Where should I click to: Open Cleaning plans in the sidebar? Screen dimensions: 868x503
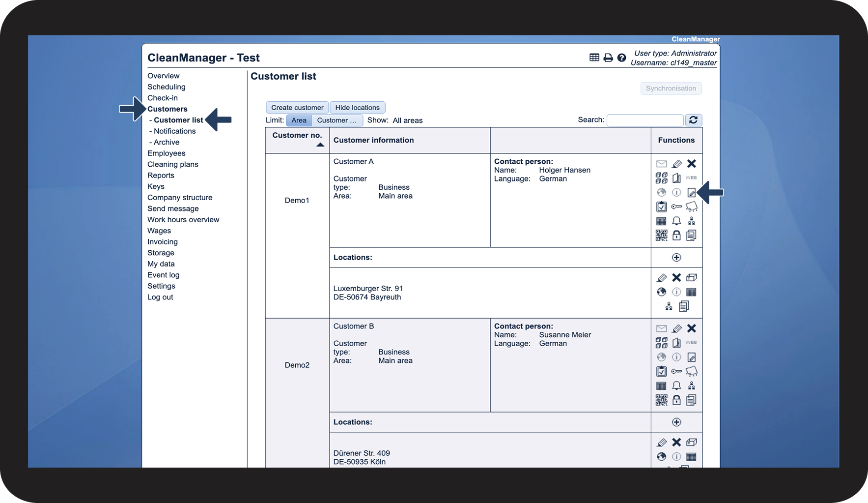point(173,164)
